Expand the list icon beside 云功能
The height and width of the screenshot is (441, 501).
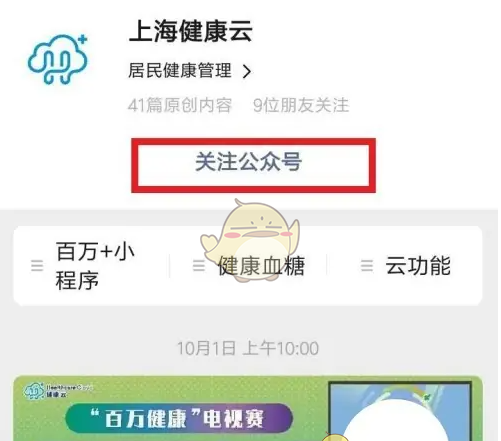367,266
